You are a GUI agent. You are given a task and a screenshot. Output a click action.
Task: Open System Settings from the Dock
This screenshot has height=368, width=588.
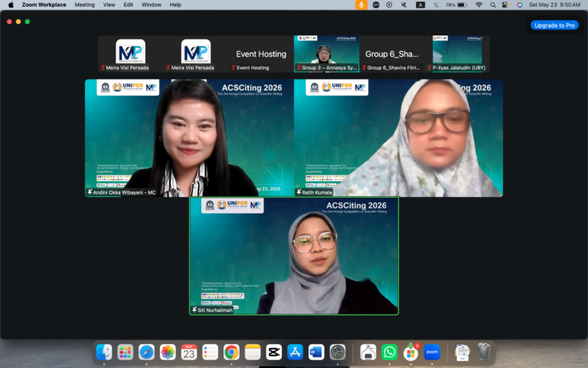click(x=338, y=352)
